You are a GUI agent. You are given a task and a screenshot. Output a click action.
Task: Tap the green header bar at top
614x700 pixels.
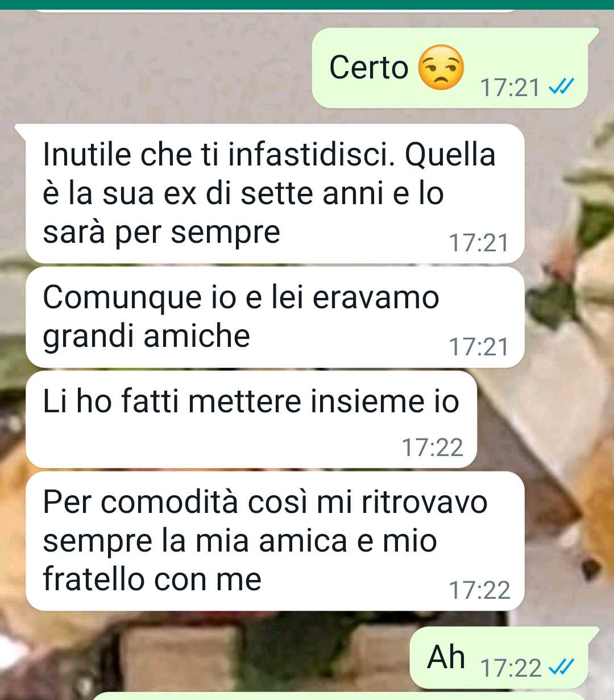307,5
